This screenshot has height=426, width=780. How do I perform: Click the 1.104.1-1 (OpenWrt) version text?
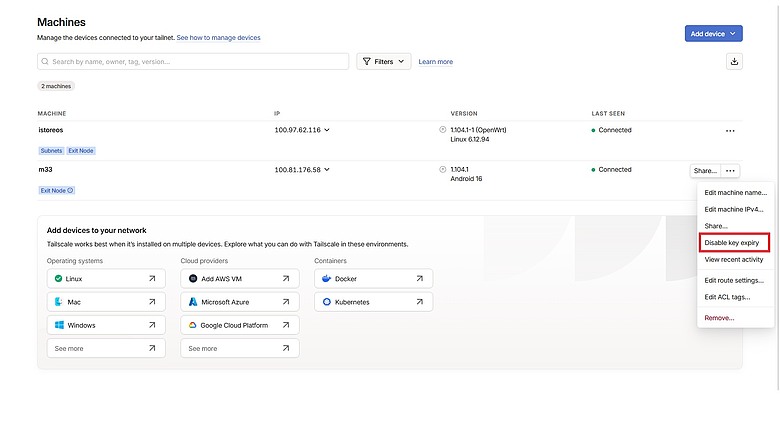pos(478,130)
